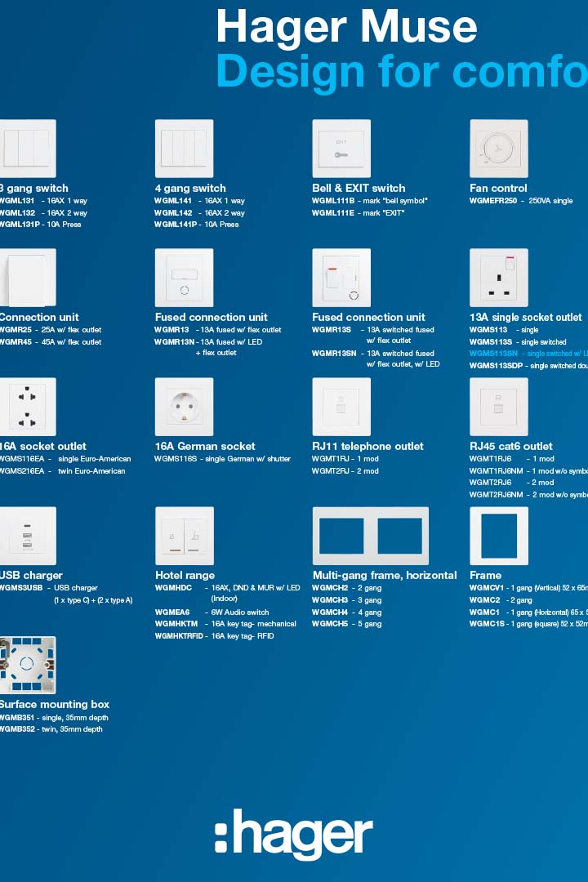The width and height of the screenshot is (588, 882).
Task: Click the 4 gang switch product image
Action: point(184,149)
